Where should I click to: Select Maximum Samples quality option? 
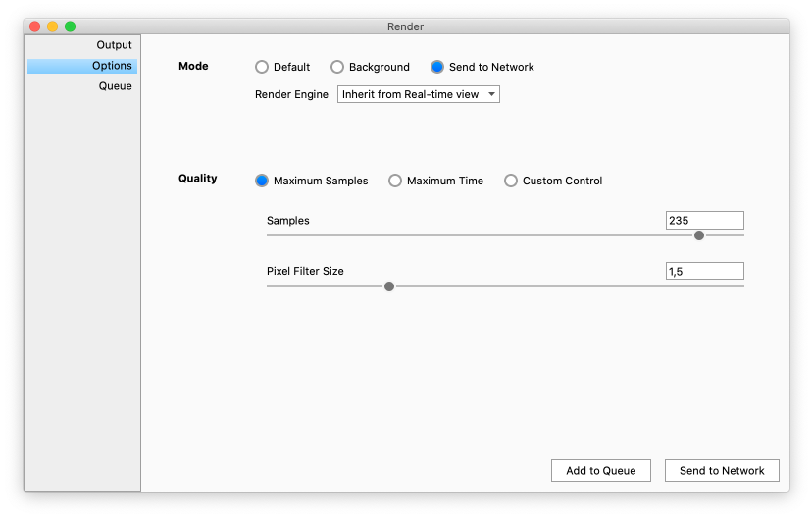262,181
